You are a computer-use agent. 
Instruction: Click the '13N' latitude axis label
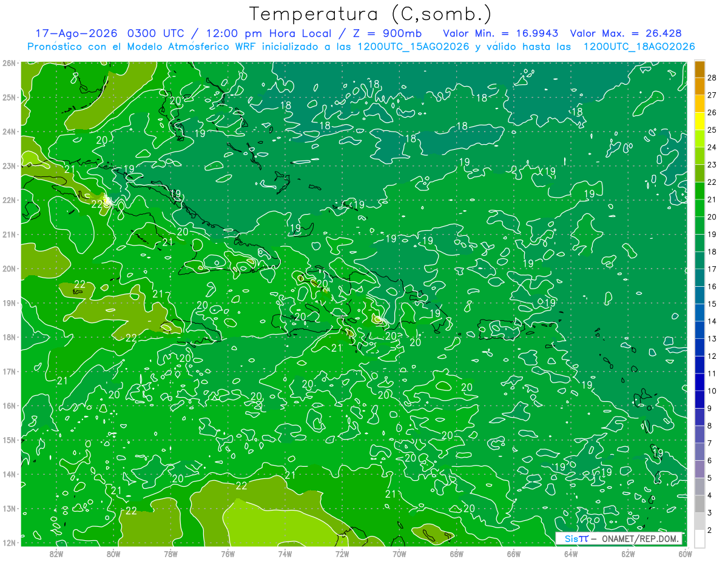coord(8,508)
